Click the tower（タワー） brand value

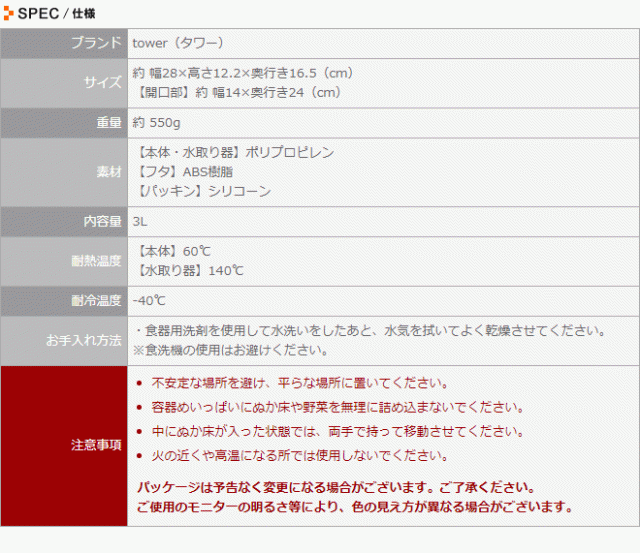click(x=177, y=43)
